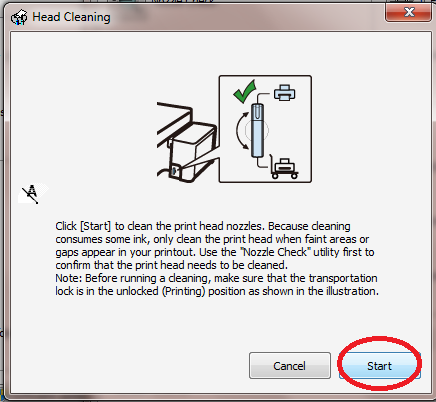Image resolution: width=436 pixels, height=402 pixels.
Task: Cancel the head cleaning dialog
Action: [x=290, y=366]
